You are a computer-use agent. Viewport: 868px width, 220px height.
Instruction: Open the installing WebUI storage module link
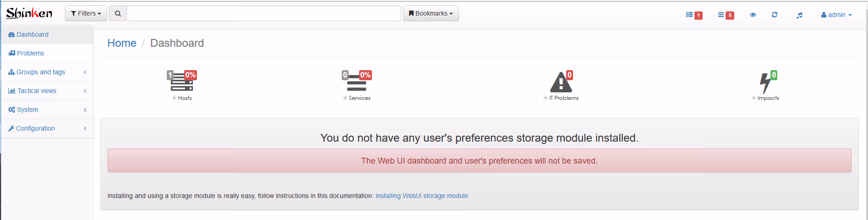(421, 196)
